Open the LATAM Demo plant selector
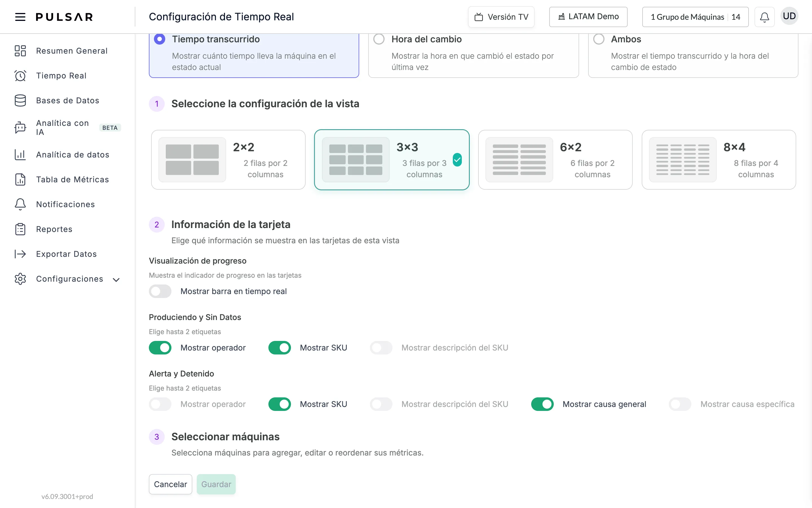 pyautogui.click(x=588, y=17)
